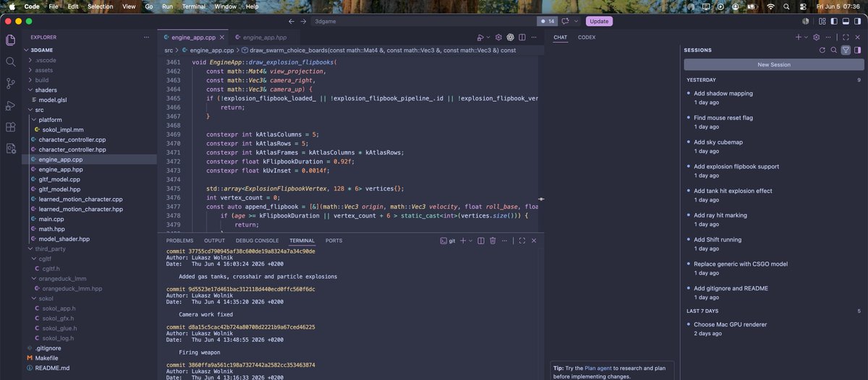Viewport: 868px width, 380px height.
Task: Click the OpenAI Codex icon in editor toolbar
Action: click(510, 37)
